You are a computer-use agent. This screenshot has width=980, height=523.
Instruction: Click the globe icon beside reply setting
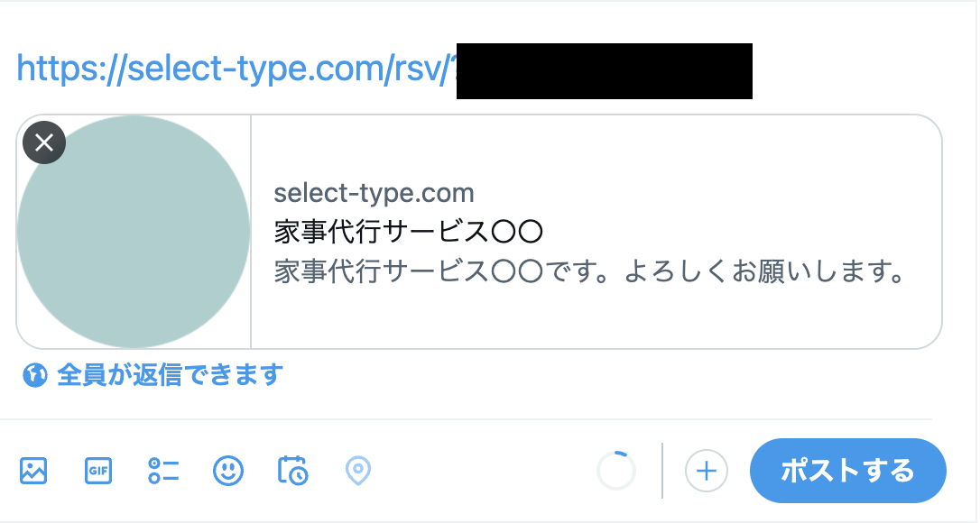point(34,374)
